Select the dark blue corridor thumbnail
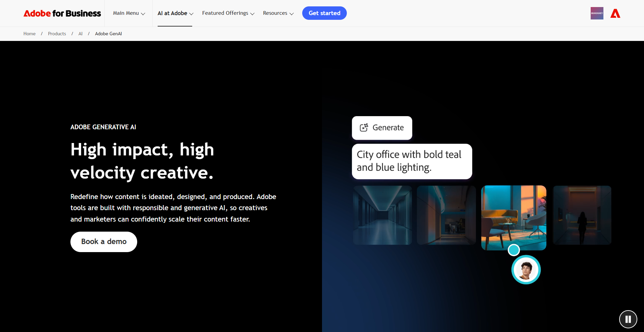The width and height of the screenshot is (644, 332). 382,215
